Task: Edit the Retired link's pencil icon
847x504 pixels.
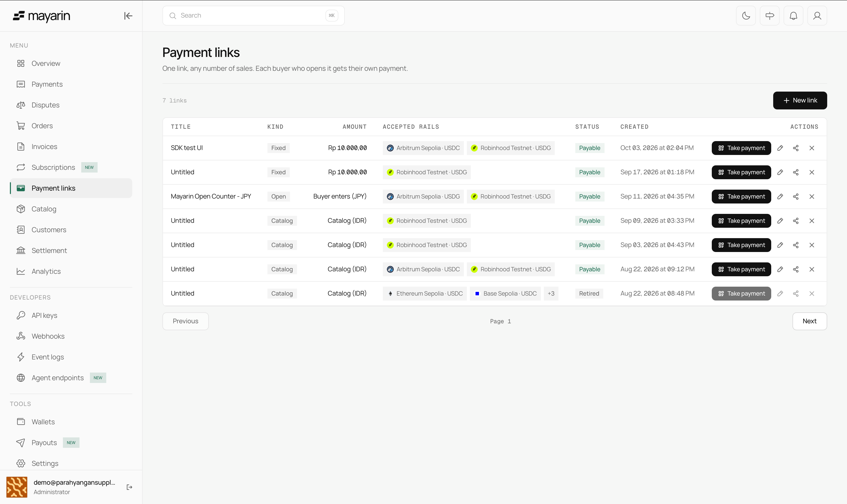Action: point(780,293)
